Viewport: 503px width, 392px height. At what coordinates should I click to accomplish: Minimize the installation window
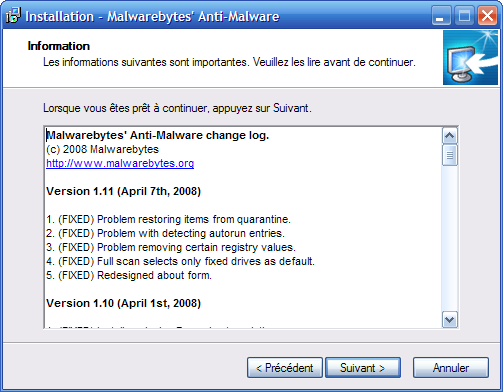pos(441,16)
